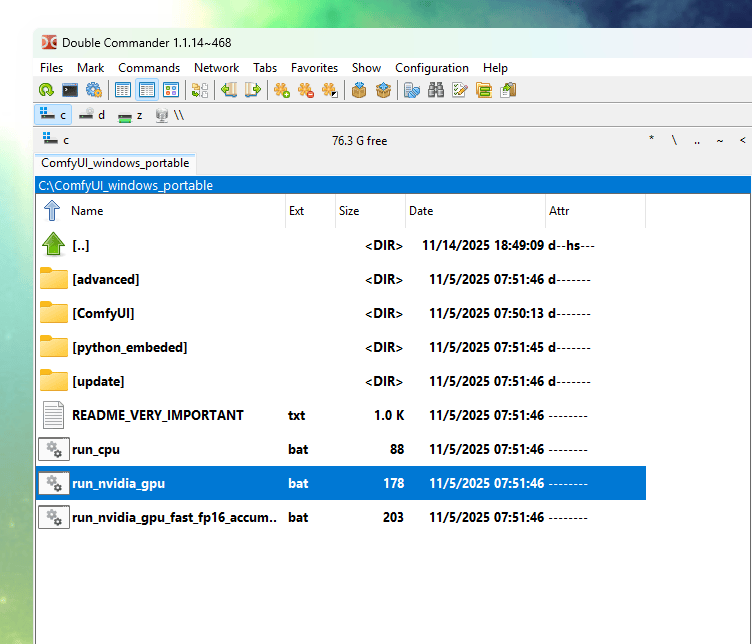The height and width of the screenshot is (644, 752).
Task: Select the [python_embeded] folder
Action: point(341,348)
